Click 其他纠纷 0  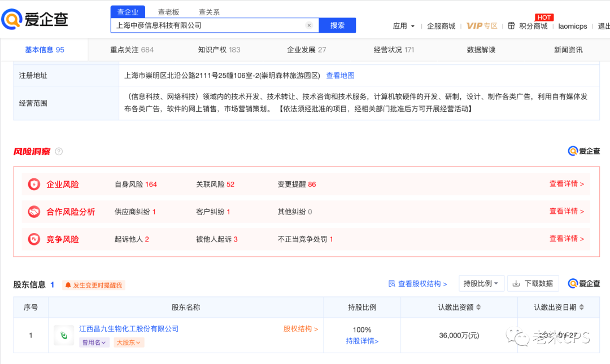pyautogui.click(x=295, y=212)
